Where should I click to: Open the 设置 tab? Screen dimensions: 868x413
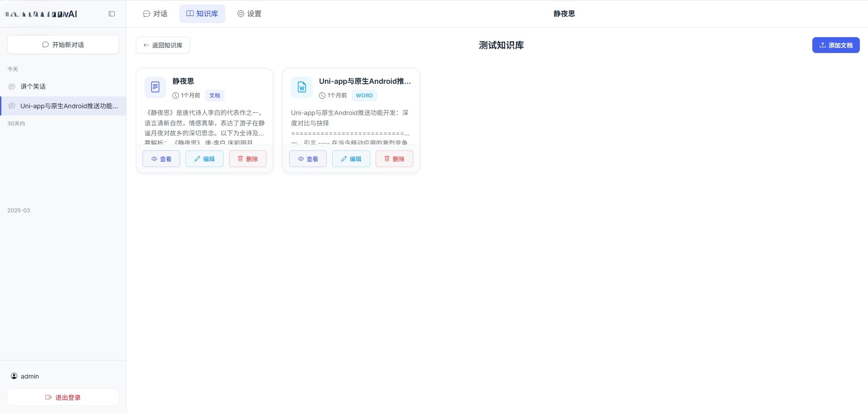point(249,14)
